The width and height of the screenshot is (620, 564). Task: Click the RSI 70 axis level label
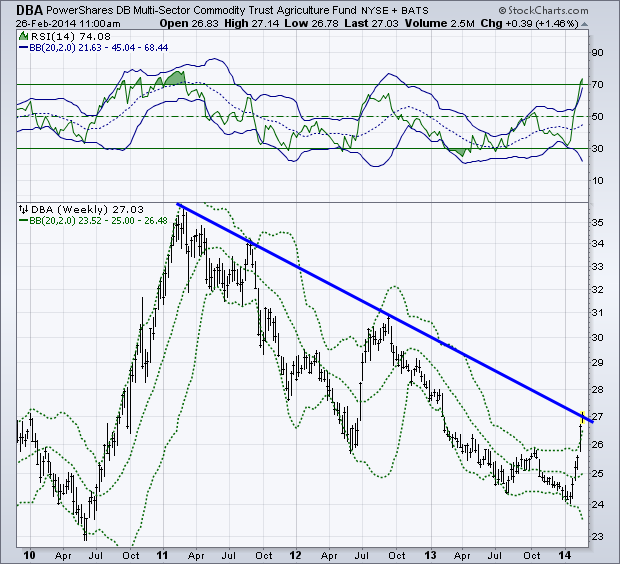(600, 85)
